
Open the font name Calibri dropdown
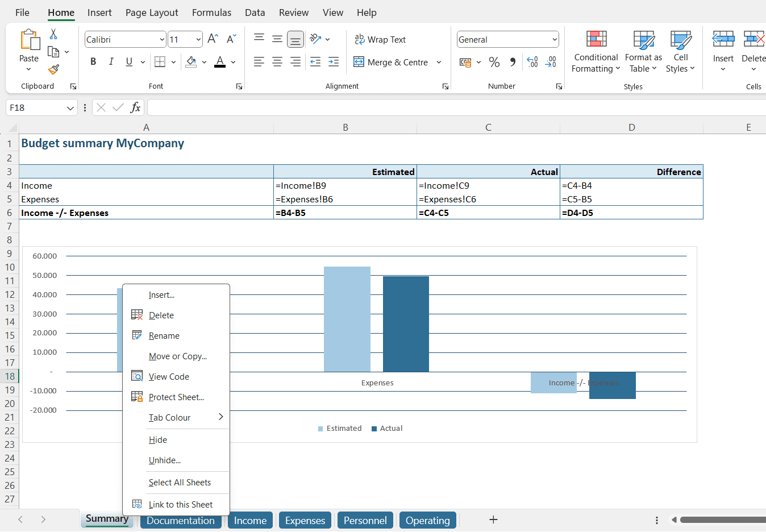pos(162,40)
